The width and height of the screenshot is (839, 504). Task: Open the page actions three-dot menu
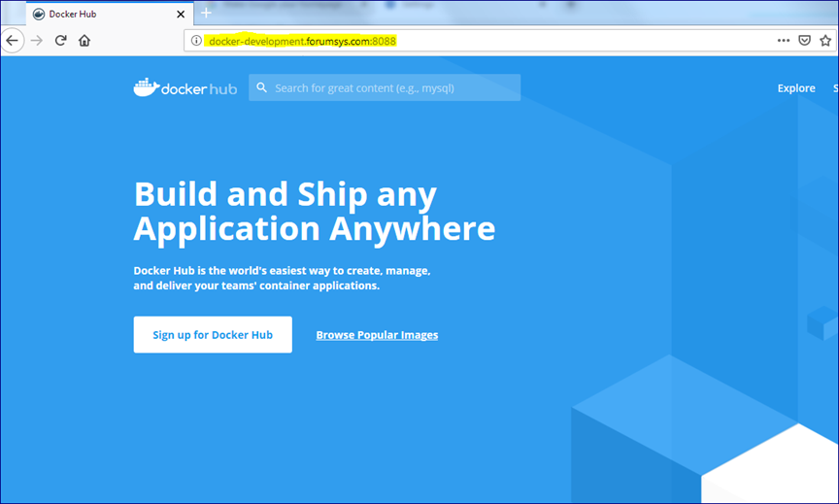click(x=784, y=41)
